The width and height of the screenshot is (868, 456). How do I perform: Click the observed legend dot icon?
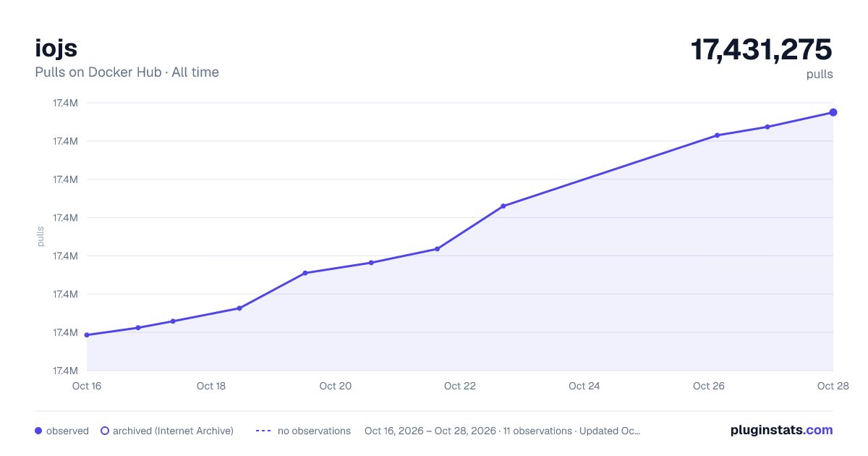(38, 431)
